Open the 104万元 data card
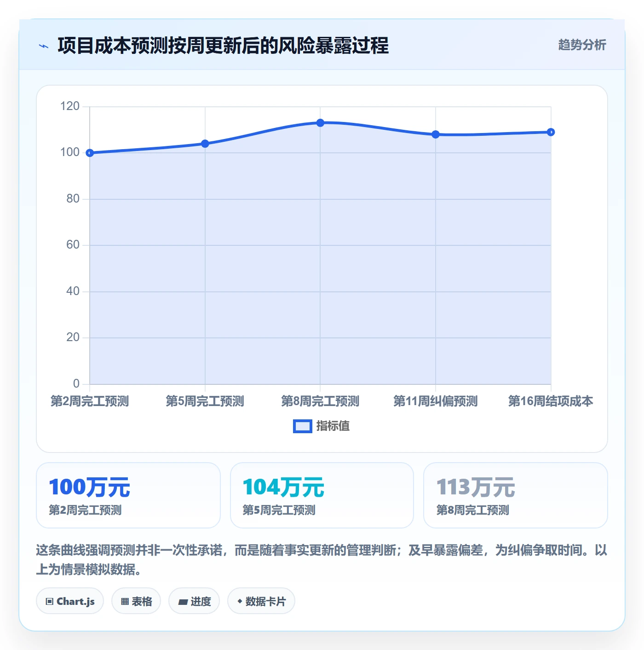 [322, 495]
